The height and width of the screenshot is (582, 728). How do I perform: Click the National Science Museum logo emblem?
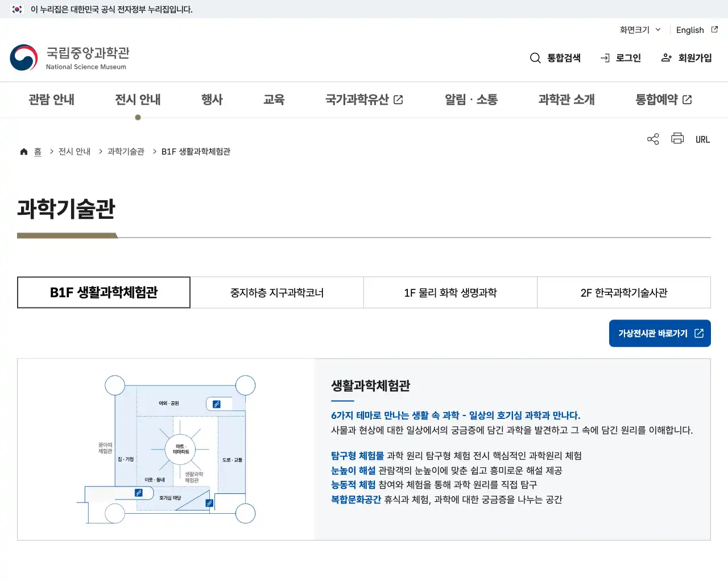[23, 57]
